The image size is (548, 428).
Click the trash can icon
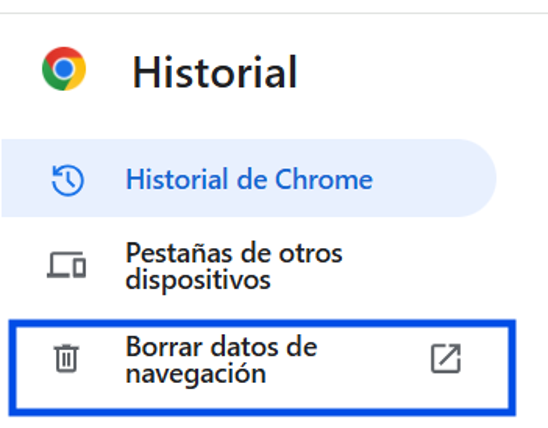coord(66,358)
